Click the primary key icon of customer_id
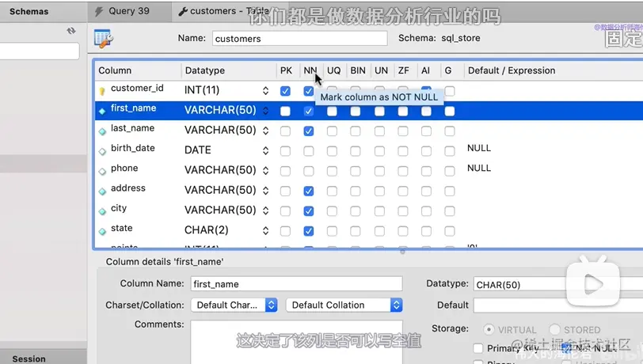 pyautogui.click(x=102, y=91)
